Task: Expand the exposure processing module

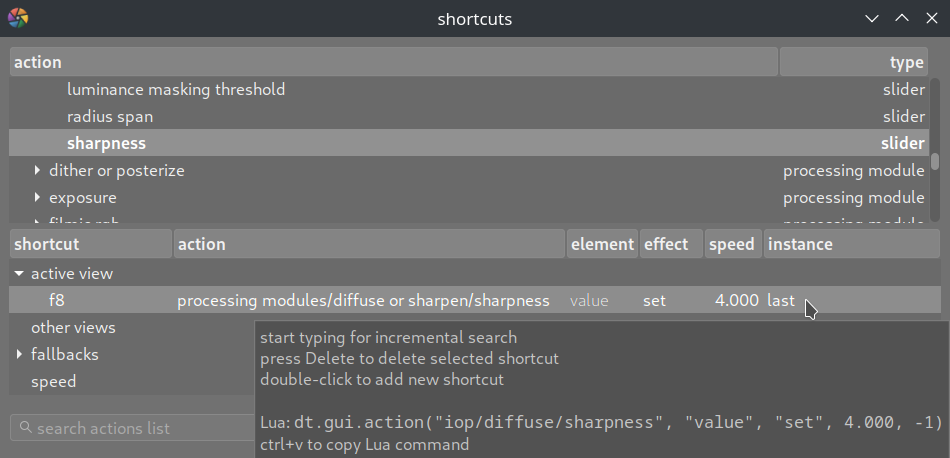Action: 37,198
